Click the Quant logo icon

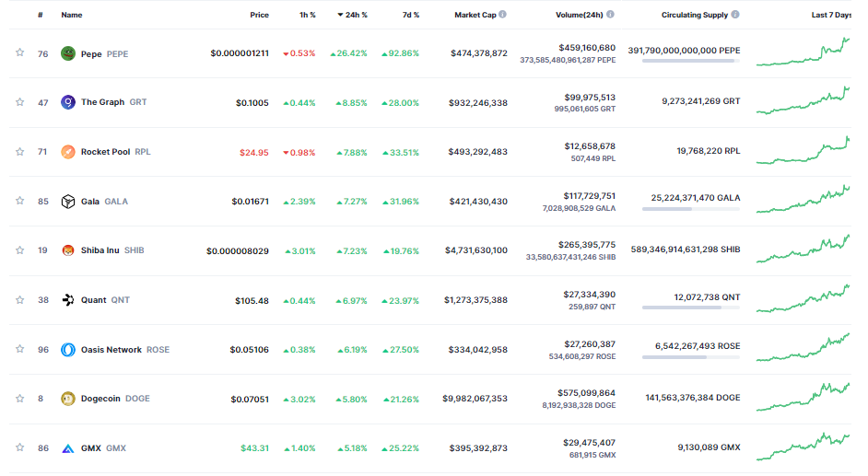[x=67, y=299]
